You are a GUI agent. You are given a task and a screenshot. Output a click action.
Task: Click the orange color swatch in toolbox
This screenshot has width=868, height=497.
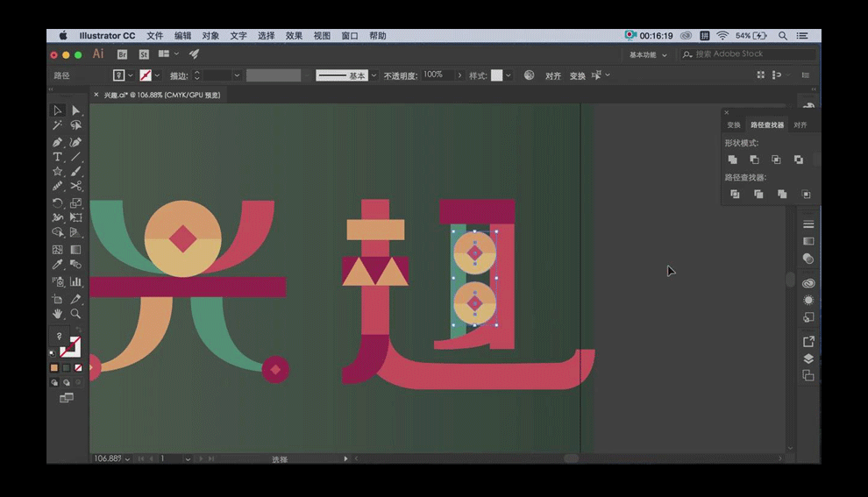(54, 368)
